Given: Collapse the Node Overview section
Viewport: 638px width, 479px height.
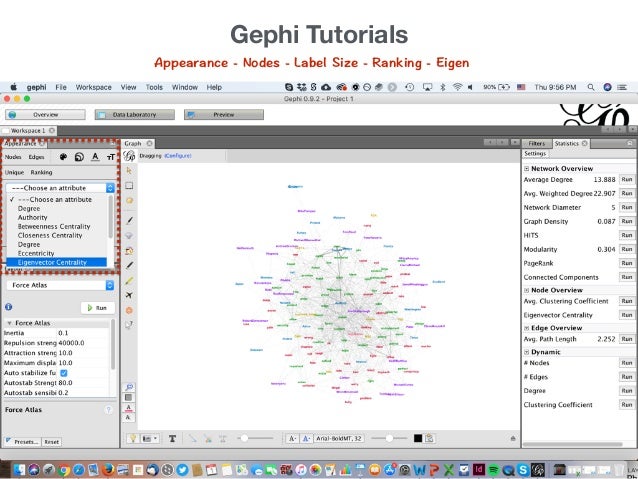Looking at the screenshot, I should [527, 290].
